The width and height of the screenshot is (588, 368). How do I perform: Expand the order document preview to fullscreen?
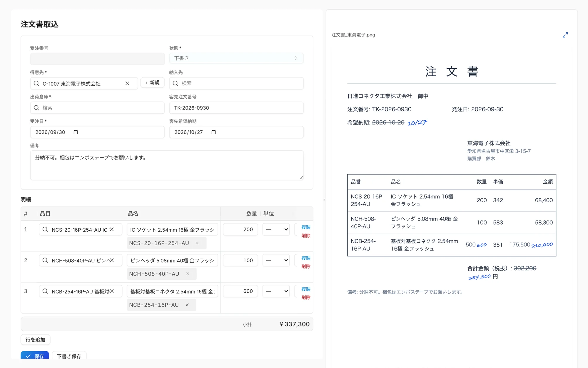click(x=565, y=35)
